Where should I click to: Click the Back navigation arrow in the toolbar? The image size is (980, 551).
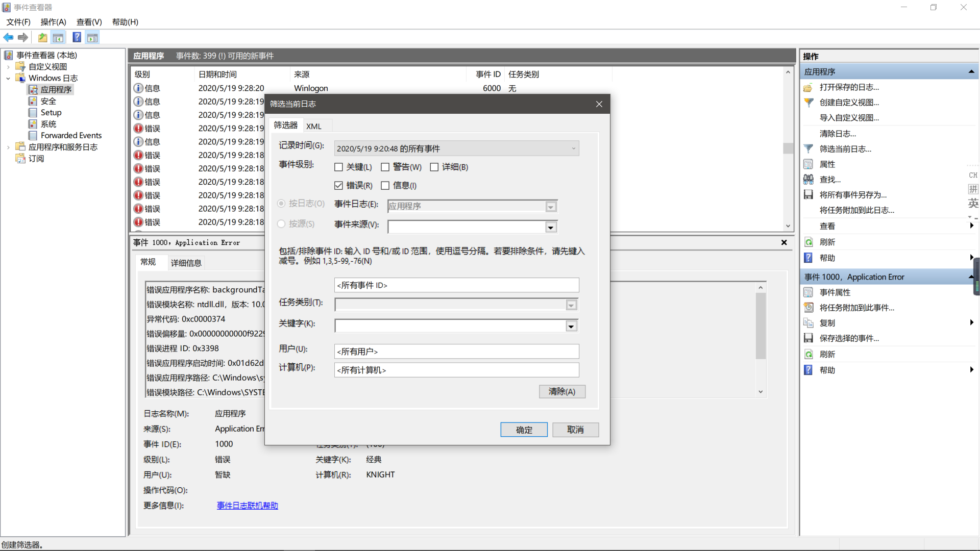click(8, 37)
